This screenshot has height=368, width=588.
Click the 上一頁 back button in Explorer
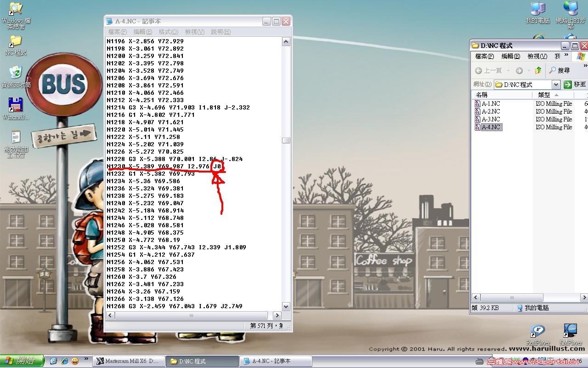[x=488, y=70]
